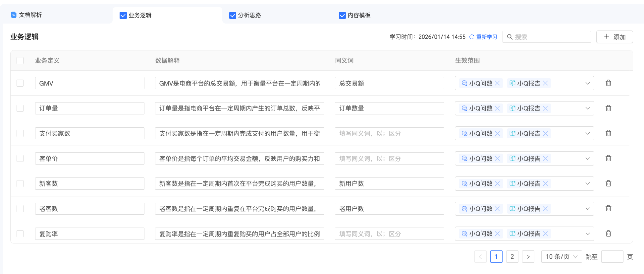
Task: Click the empty 同义词 field for 支付买家数
Action: (x=390, y=133)
